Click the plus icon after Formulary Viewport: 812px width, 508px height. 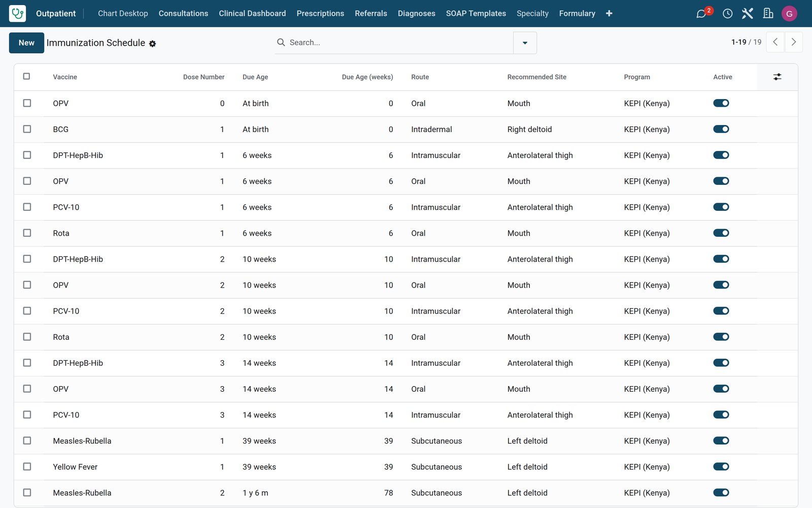(x=609, y=13)
